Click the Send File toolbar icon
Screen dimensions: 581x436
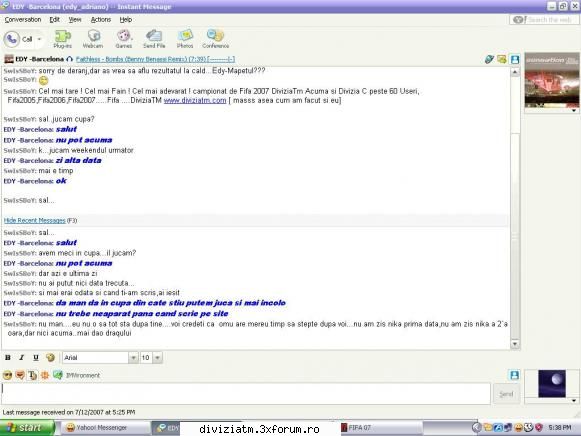pyautogui.click(x=154, y=39)
